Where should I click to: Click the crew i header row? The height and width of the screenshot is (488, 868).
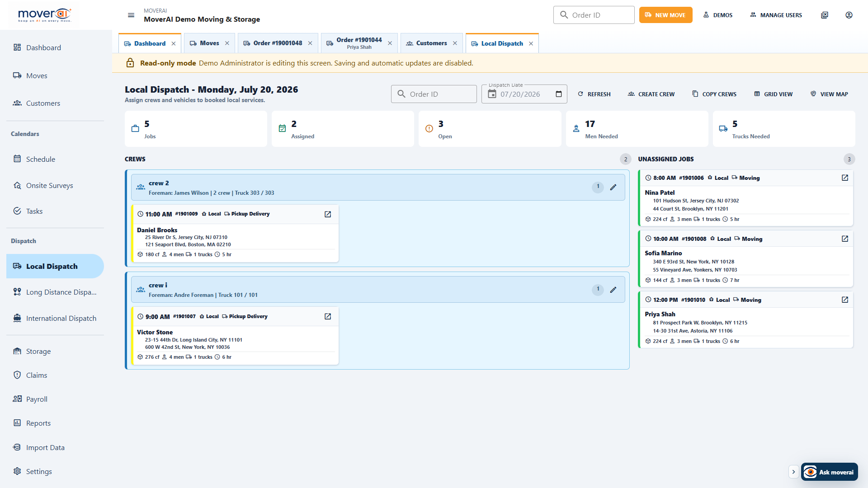point(378,290)
